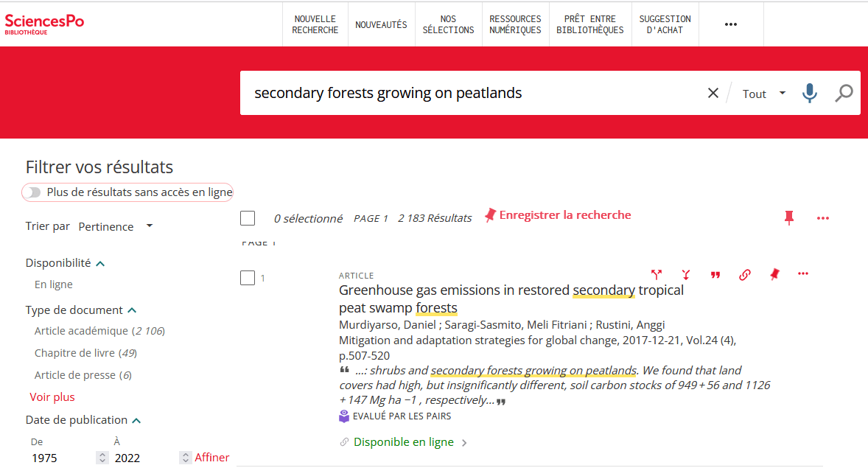Open the Trier par Pertinence dropdown

[x=116, y=226]
